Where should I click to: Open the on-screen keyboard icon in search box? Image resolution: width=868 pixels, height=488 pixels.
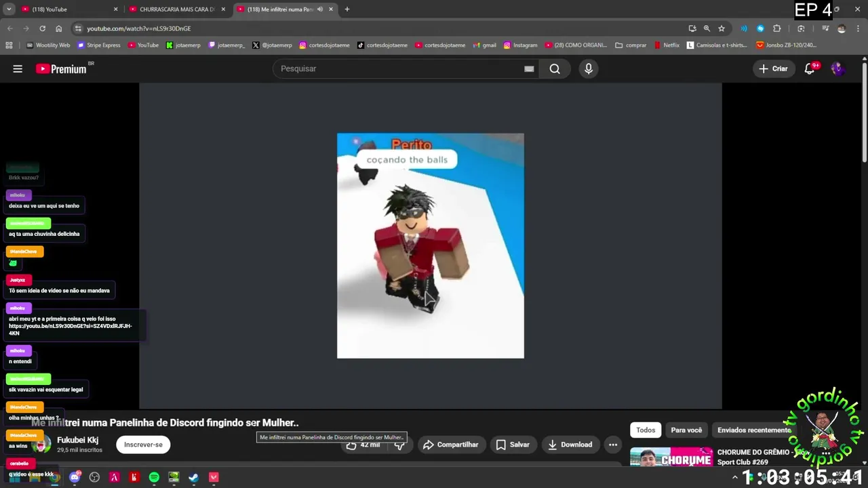(529, 68)
